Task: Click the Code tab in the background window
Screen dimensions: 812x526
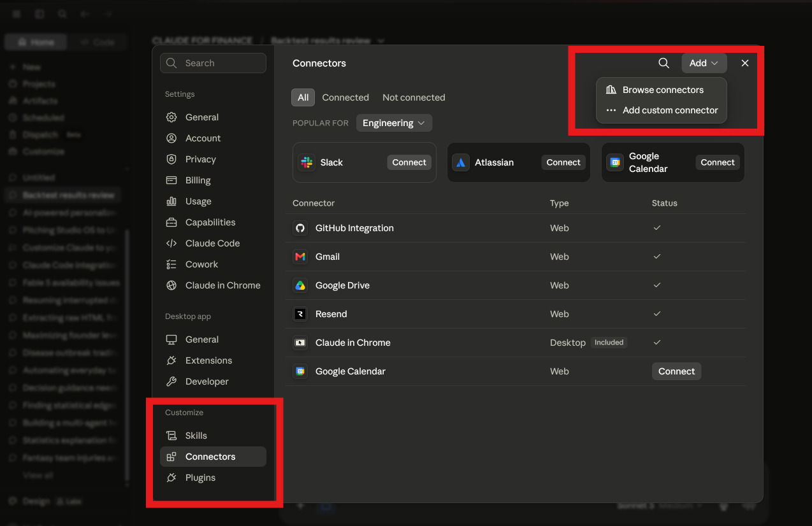Action: click(x=97, y=42)
